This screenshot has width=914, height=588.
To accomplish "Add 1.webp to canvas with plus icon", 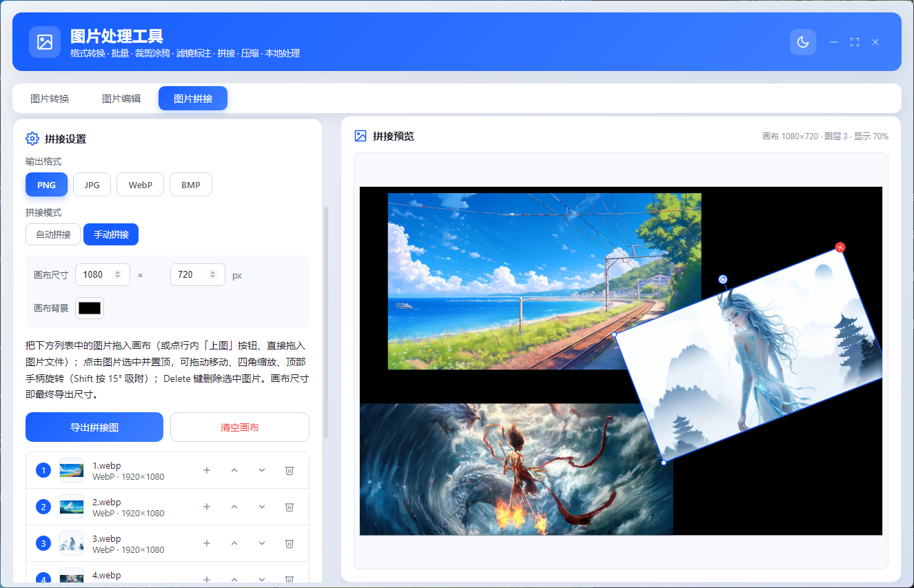I will [x=207, y=470].
